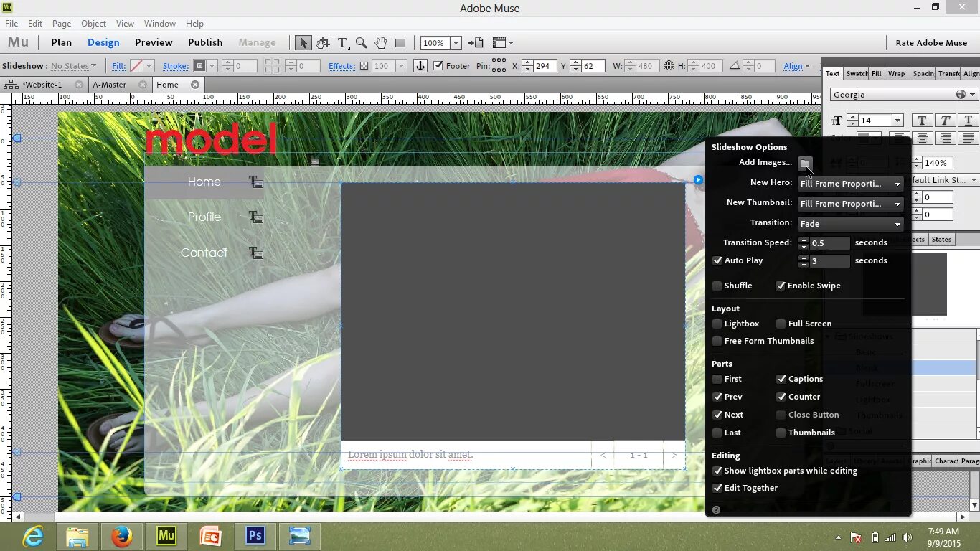Open the New Hero dropdown
The image size is (980, 551).
click(x=851, y=184)
